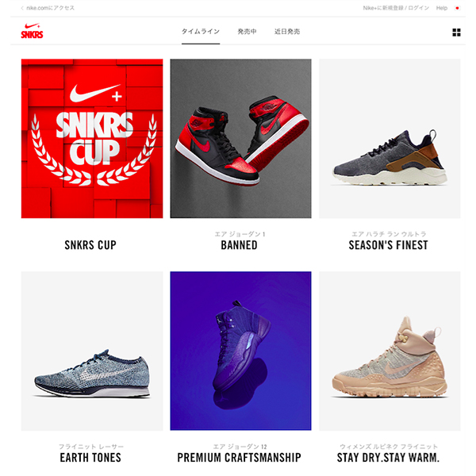Switch to grid view icon
The height and width of the screenshot is (476, 476).
point(456,33)
